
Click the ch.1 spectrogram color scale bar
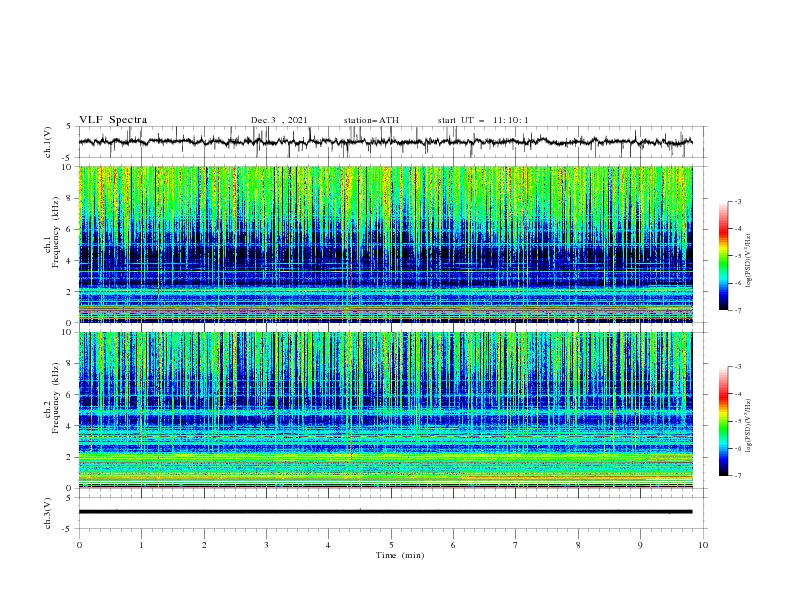point(723,256)
